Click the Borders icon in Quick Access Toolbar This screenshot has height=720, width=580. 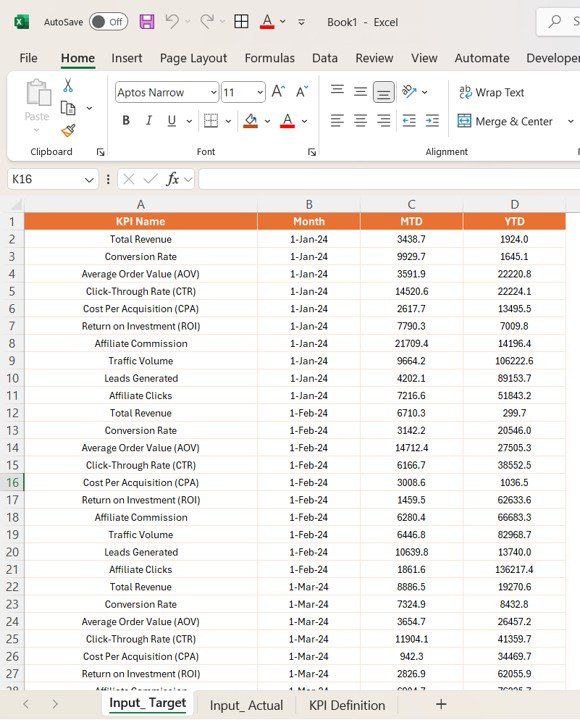coord(241,22)
